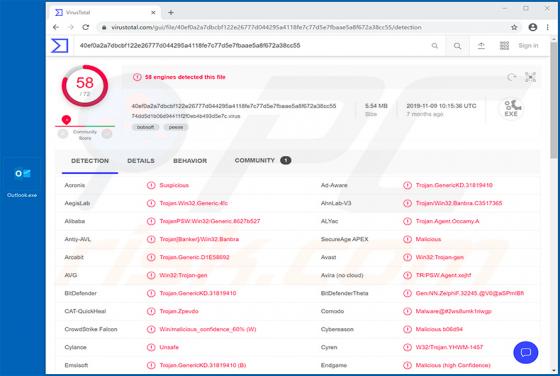The height and width of the screenshot is (376, 560).
Task: Click Arcabit result Trojan.Generic.D1E58692
Action: coord(194,257)
